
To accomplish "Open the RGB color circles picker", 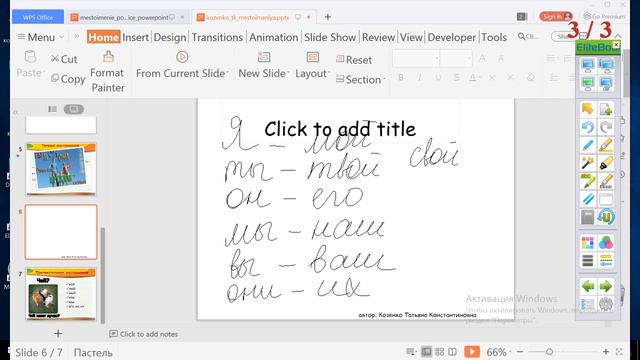I will point(606,243).
